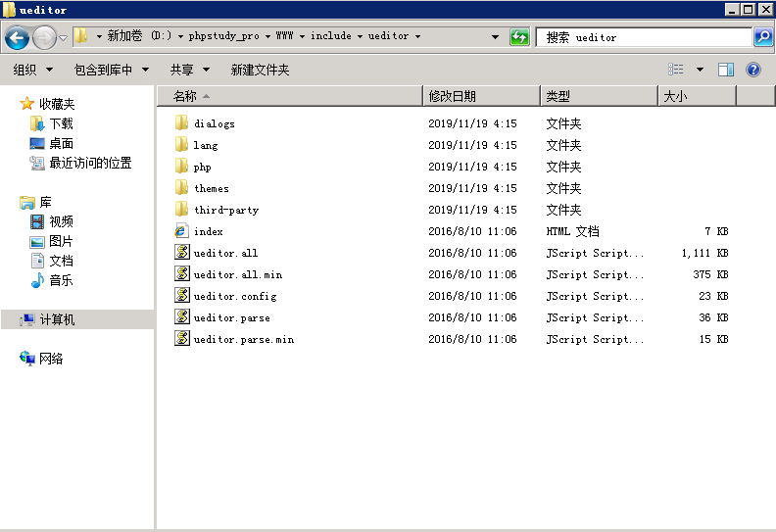
Task: Open the help question mark icon
Action: (753, 70)
